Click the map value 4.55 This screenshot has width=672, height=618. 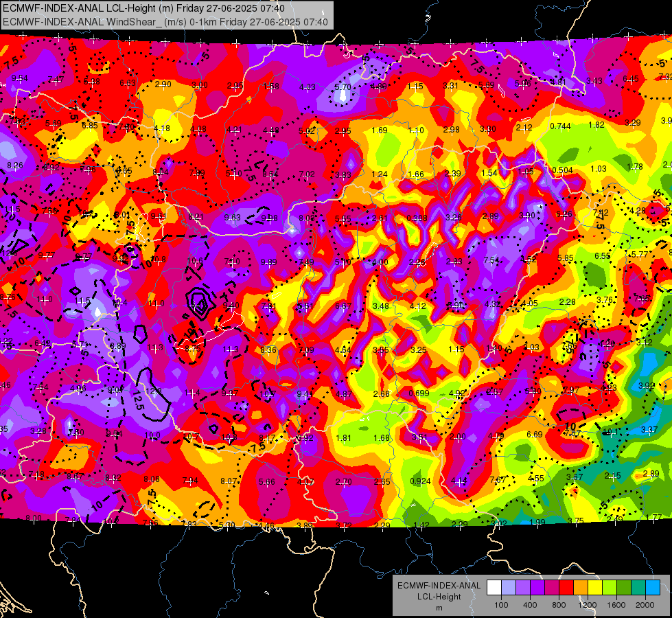pyautogui.click(x=536, y=479)
